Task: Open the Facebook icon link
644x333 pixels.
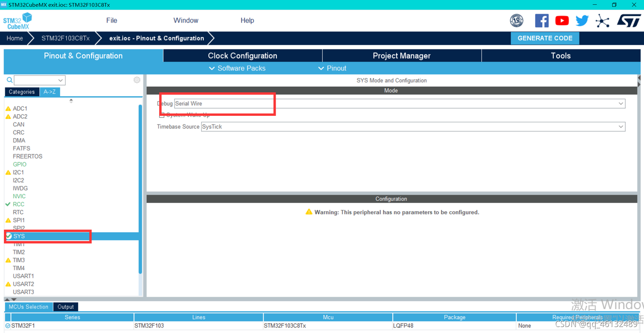Action: tap(542, 21)
